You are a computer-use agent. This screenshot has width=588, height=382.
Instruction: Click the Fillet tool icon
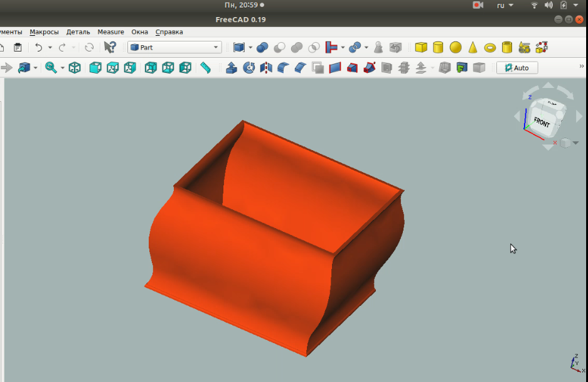[283, 68]
